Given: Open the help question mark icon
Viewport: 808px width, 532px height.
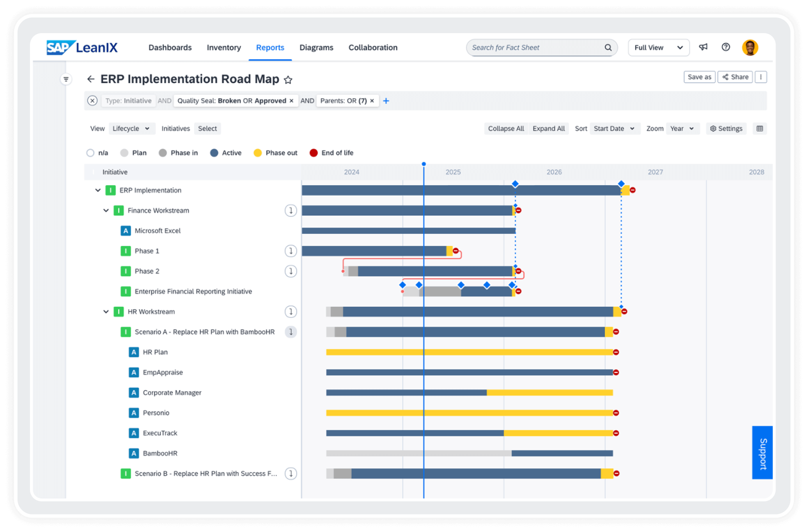Looking at the screenshot, I should coord(726,47).
